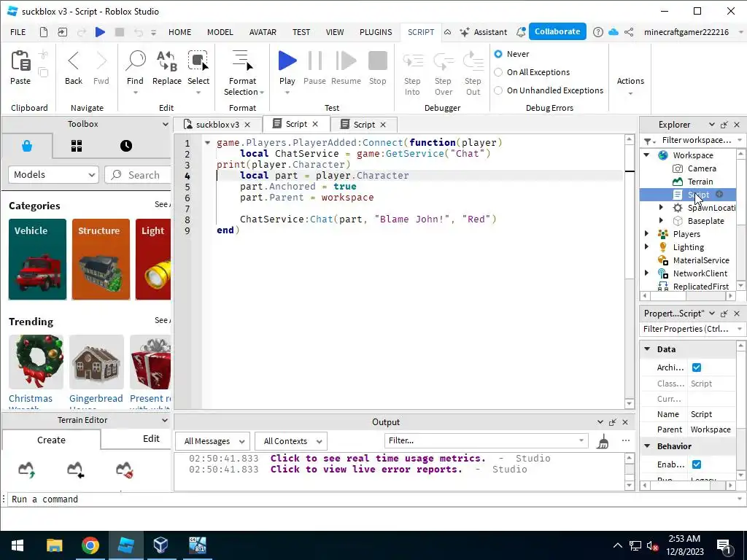Expand the Baseplate tree node
Image resolution: width=747 pixels, height=560 pixels.
pos(661,220)
